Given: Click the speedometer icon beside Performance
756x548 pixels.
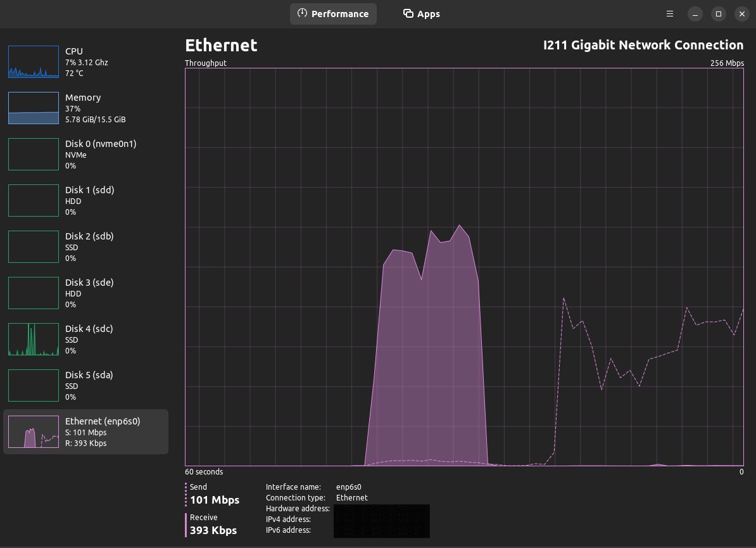Looking at the screenshot, I should point(302,13).
